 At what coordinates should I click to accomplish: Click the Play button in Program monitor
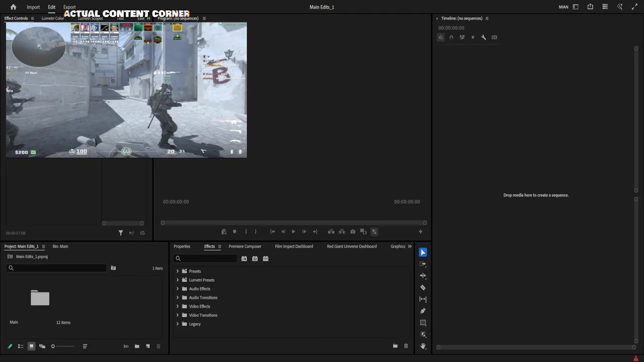click(x=293, y=232)
